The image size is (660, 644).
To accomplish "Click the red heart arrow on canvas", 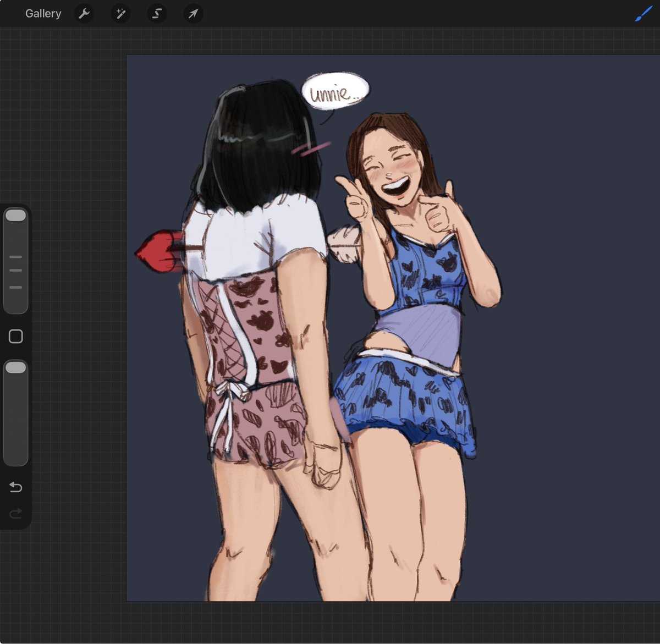I will click(x=161, y=252).
